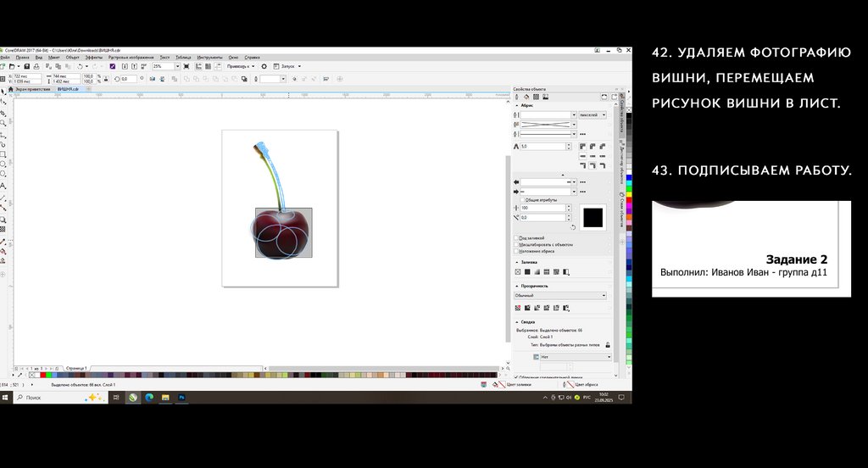
Task: Open the Transparency checker section icon
Action: click(536, 97)
